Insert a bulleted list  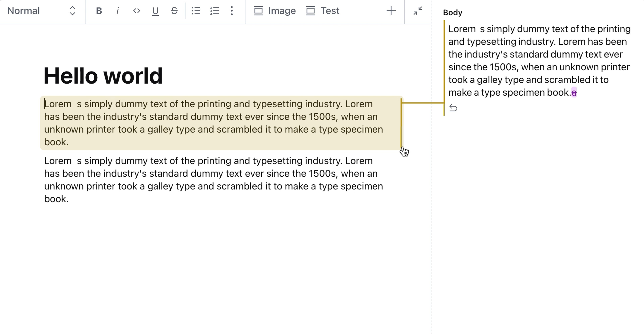[196, 11]
